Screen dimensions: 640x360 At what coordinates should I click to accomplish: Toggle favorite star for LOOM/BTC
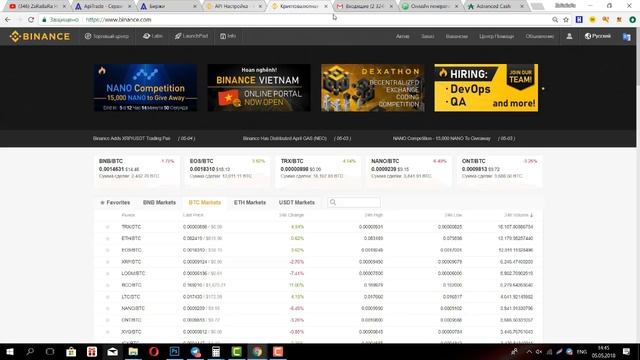coord(107,273)
